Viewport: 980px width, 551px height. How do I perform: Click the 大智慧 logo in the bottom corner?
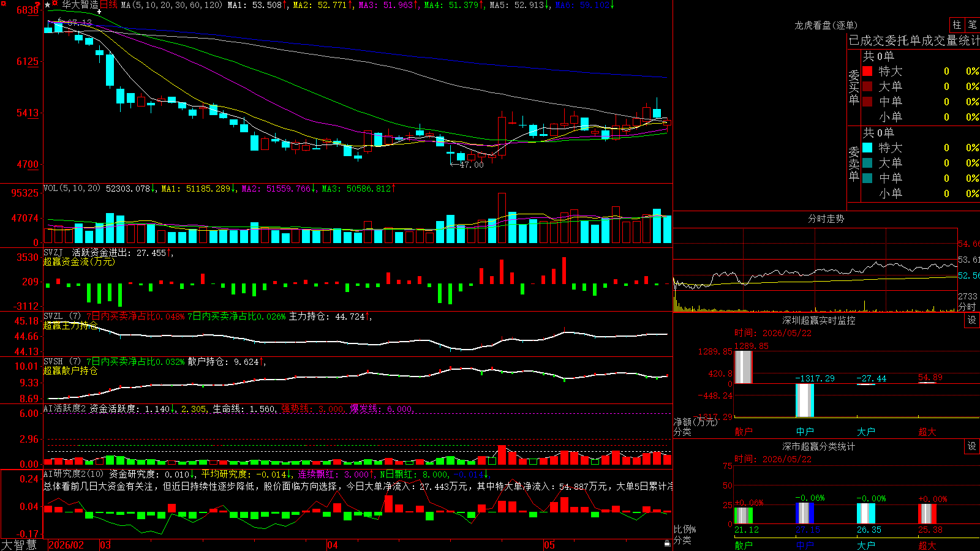coord(19,545)
